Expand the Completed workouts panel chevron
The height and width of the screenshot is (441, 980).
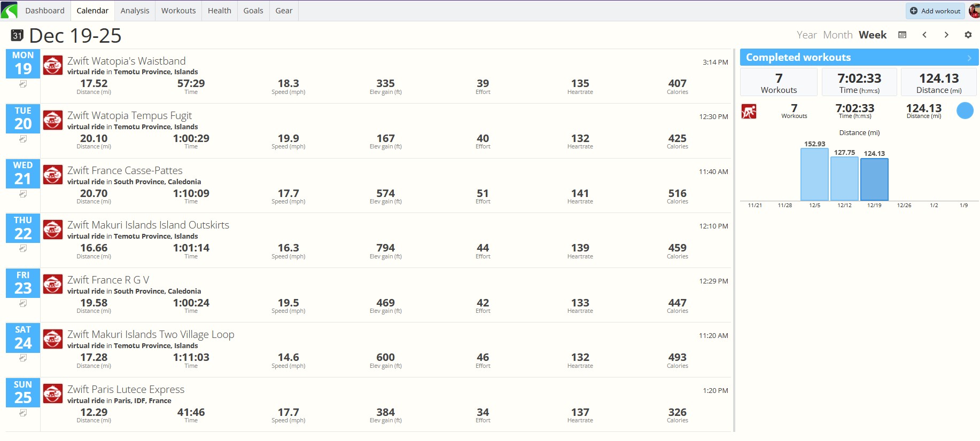tap(969, 58)
